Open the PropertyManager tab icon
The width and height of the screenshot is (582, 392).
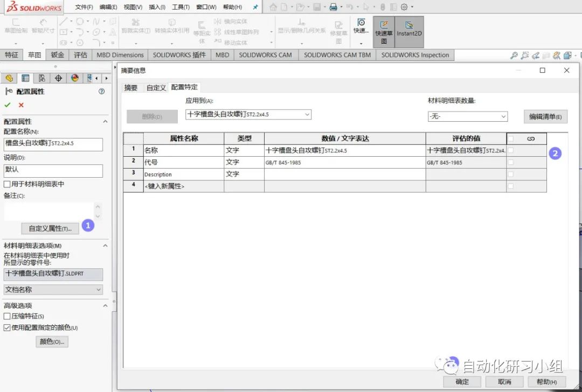click(x=25, y=78)
